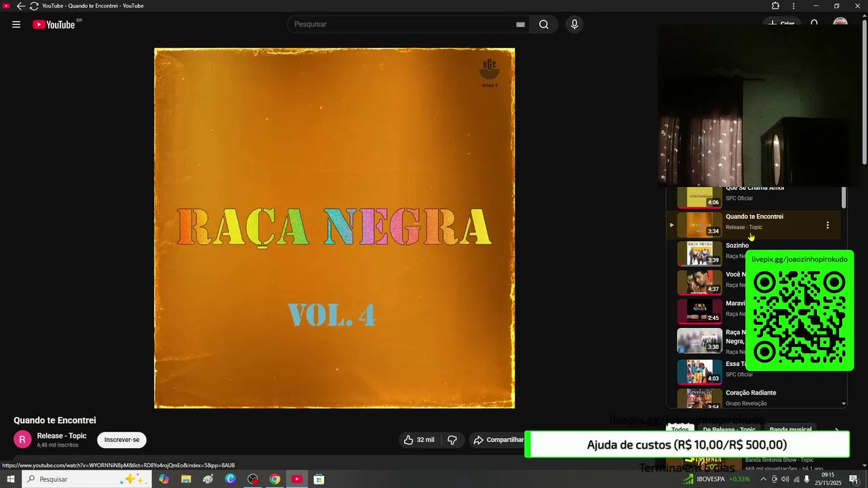Click the Sozinho playlist title
Screen dimensions: 868x488
737,245
